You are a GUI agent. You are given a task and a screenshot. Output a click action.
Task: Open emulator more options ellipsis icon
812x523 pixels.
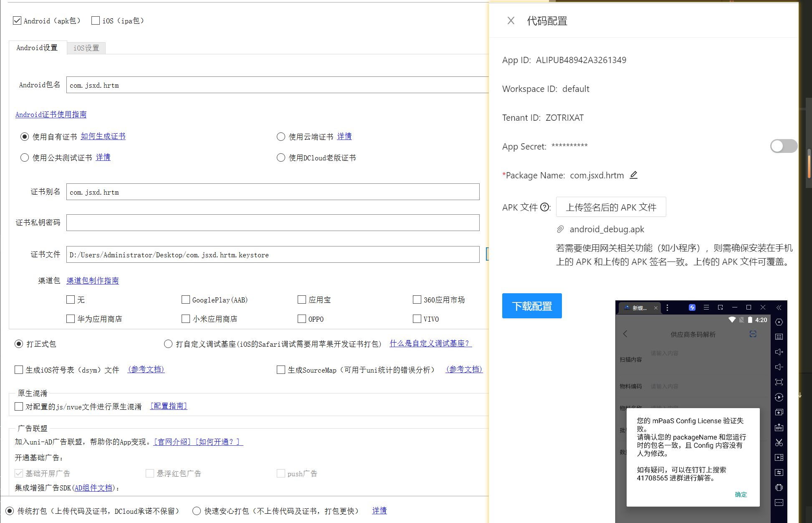(x=779, y=503)
